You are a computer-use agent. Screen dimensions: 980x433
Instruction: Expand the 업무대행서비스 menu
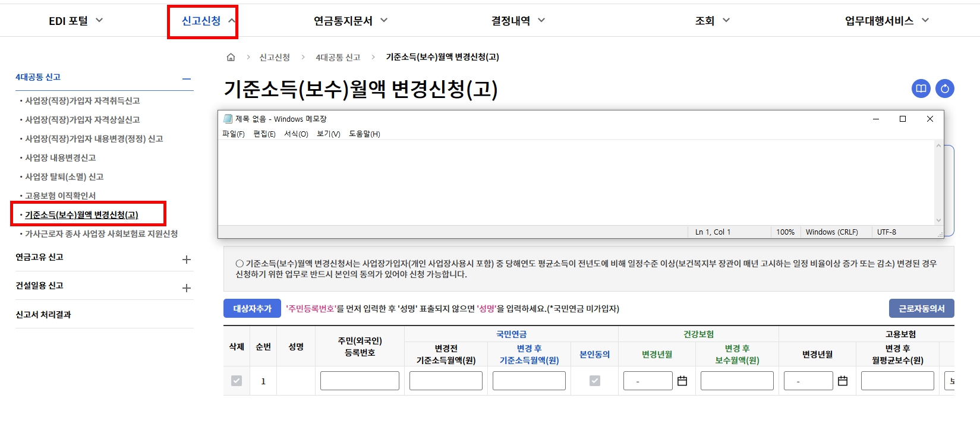click(887, 21)
